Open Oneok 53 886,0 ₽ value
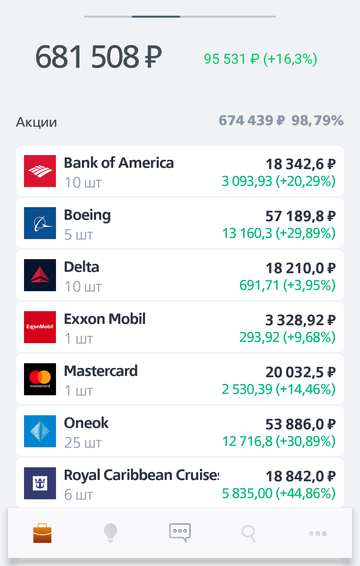 coord(300,424)
